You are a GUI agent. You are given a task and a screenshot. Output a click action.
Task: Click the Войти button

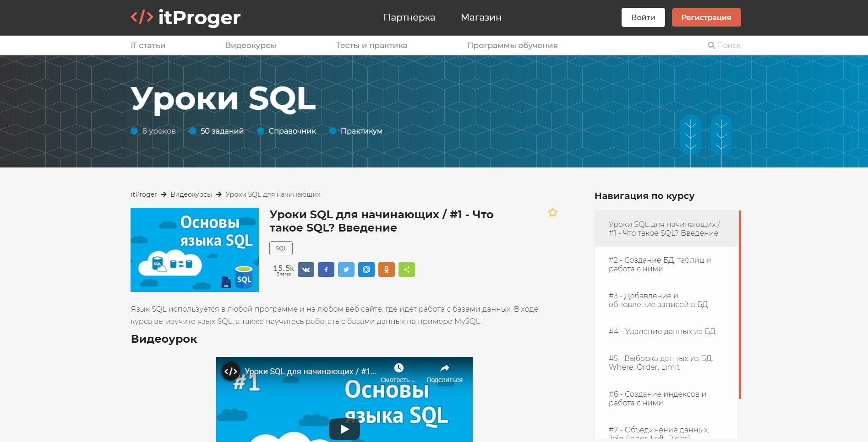[643, 17]
